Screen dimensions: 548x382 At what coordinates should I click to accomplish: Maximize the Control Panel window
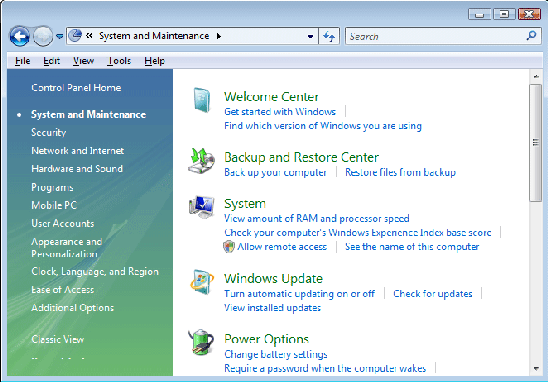pos(504,14)
